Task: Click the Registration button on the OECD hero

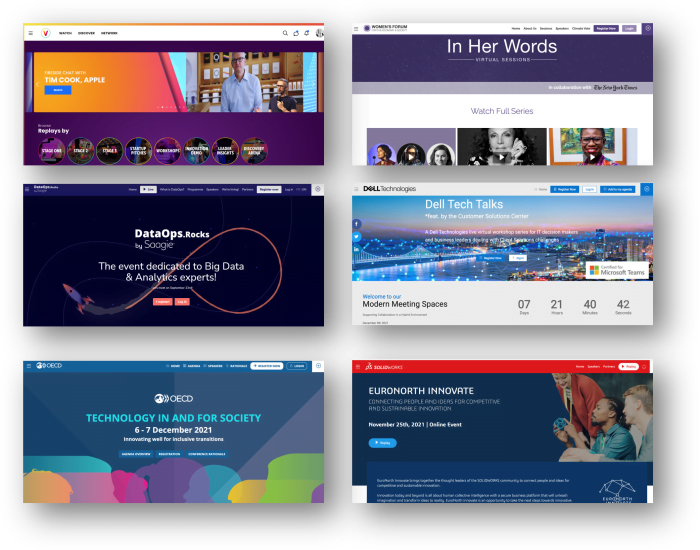Action: pos(169,454)
